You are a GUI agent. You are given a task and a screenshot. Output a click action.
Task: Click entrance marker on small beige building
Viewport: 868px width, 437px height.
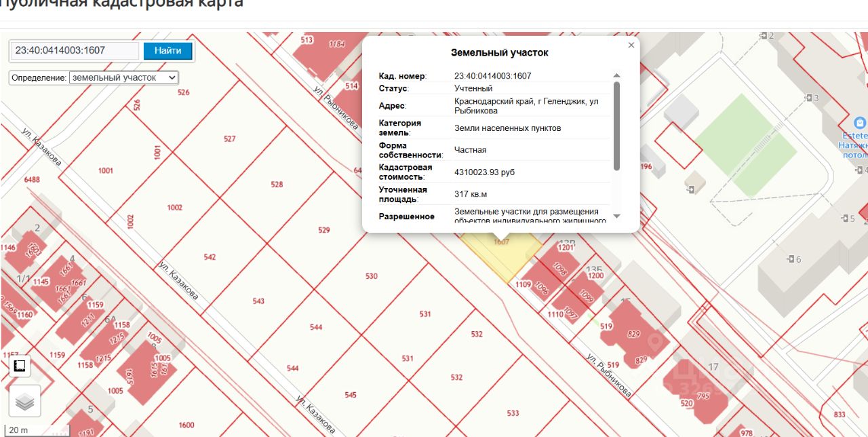690,189
